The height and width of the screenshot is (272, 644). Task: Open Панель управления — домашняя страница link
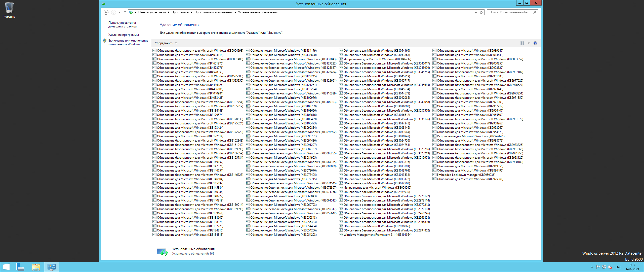point(124,24)
